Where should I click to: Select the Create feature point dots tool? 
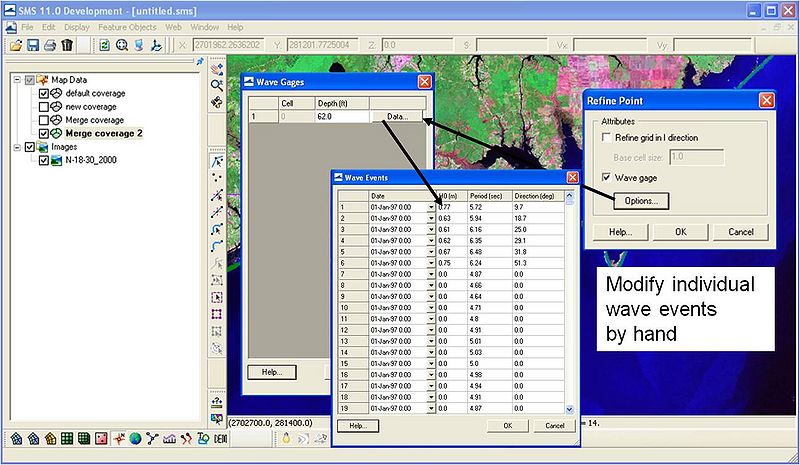tap(217, 178)
